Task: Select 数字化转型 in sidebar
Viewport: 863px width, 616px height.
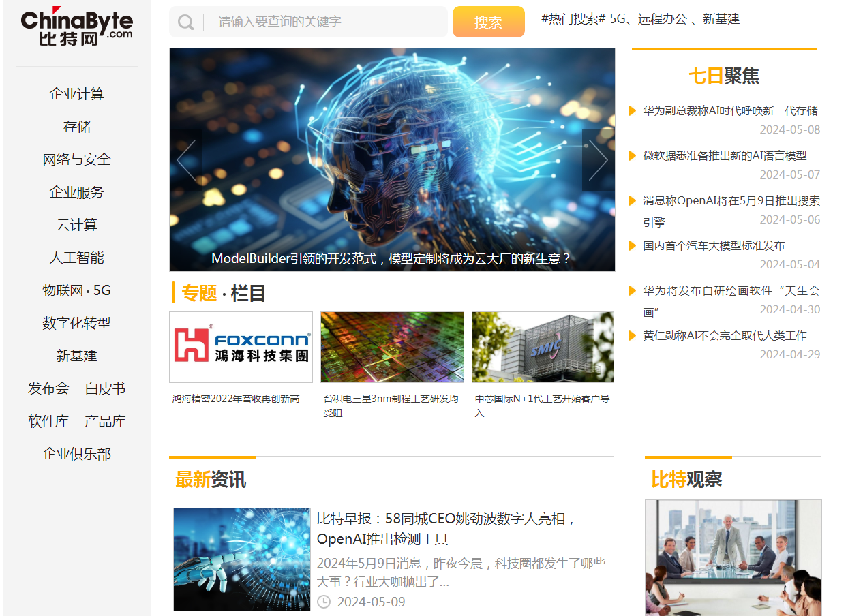Action: (x=77, y=323)
